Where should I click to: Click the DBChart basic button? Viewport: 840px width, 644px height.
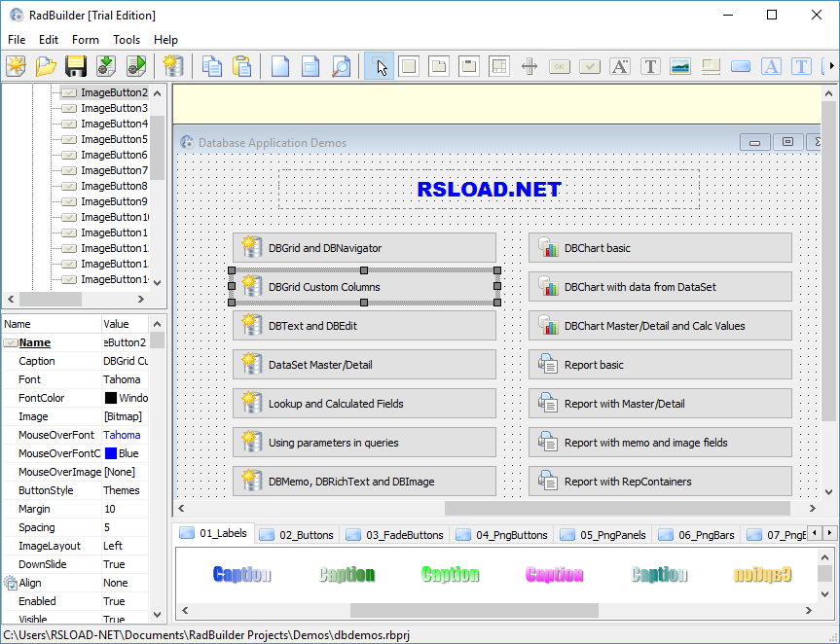click(660, 248)
